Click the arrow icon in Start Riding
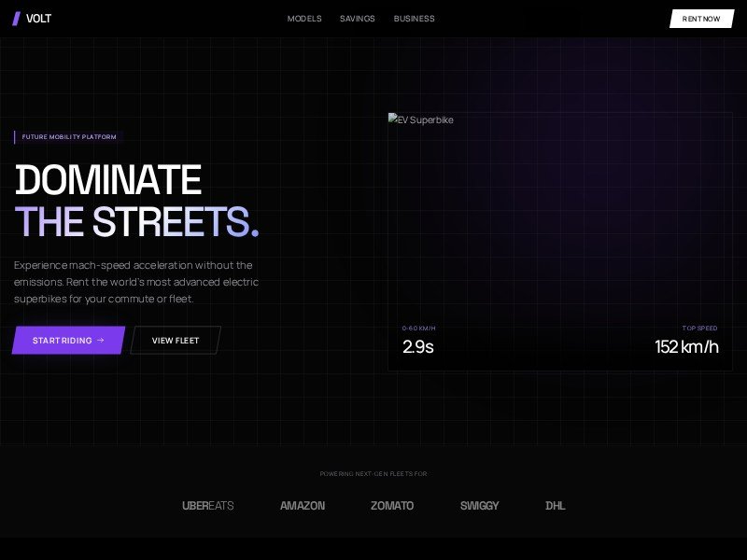 101,341
